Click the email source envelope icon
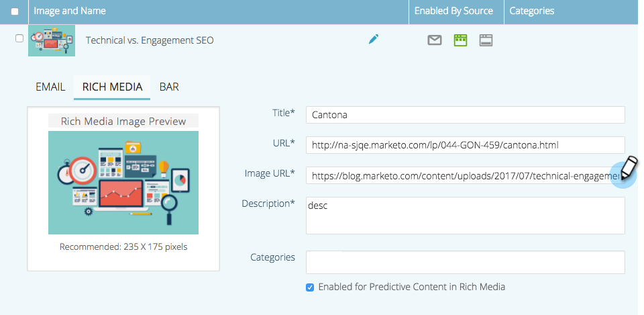This screenshot has width=644, height=315. pos(435,40)
